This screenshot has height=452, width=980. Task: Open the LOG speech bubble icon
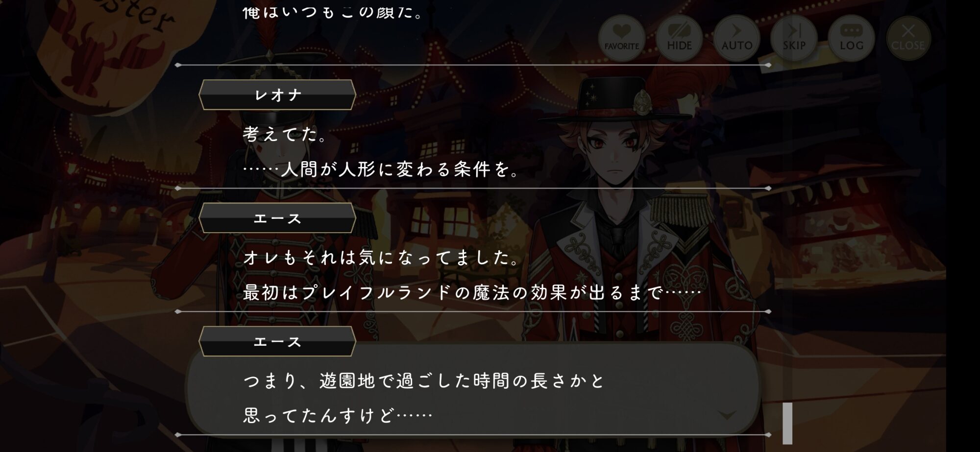851,38
